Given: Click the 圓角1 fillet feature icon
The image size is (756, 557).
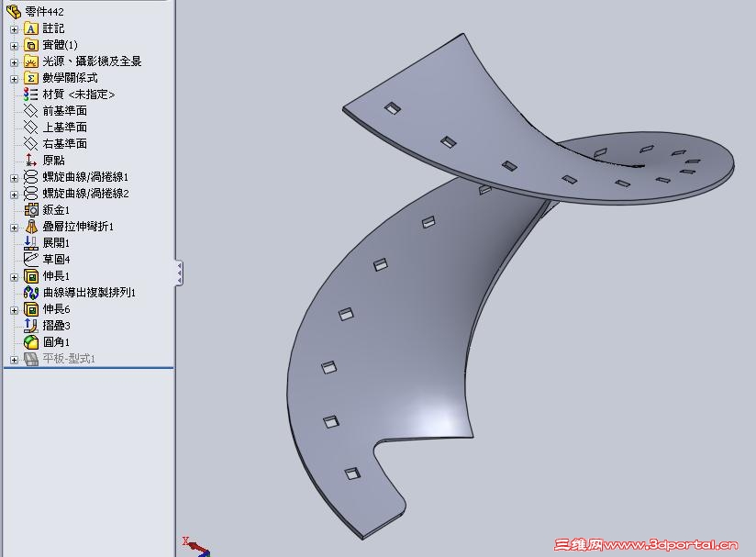Looking at the screenshot, I should [31, 342].
